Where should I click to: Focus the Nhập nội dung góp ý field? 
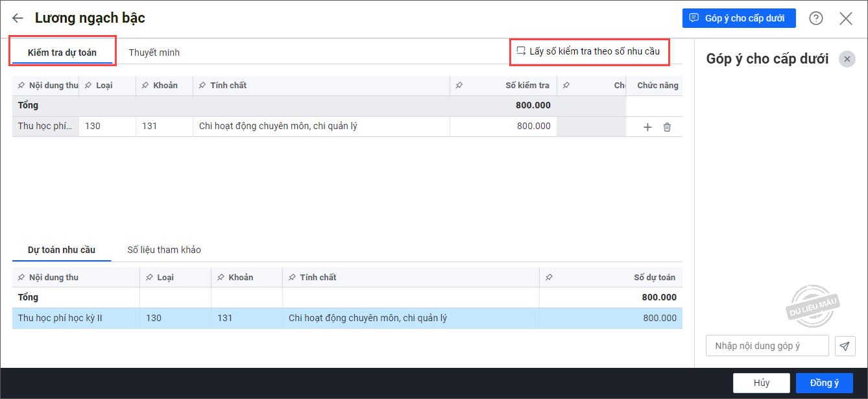767,346
